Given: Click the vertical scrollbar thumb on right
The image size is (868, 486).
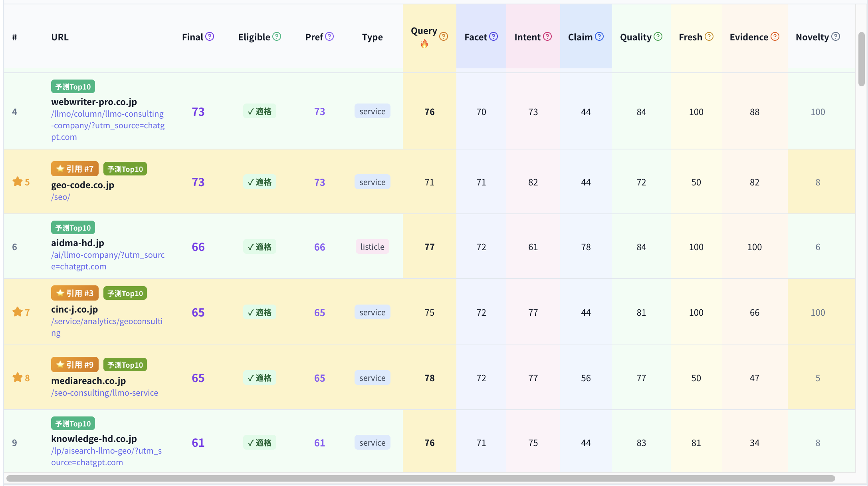Looking at the screenshot, I should coord(861,59).
